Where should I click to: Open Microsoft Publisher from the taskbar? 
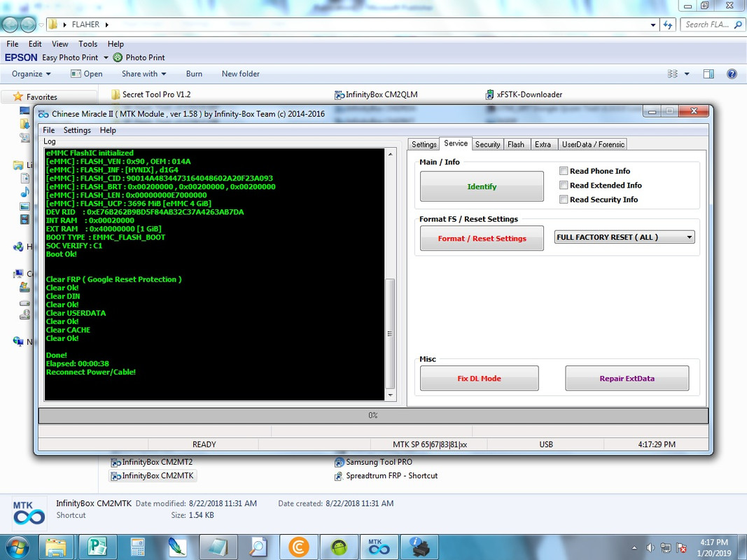[97, 547]
